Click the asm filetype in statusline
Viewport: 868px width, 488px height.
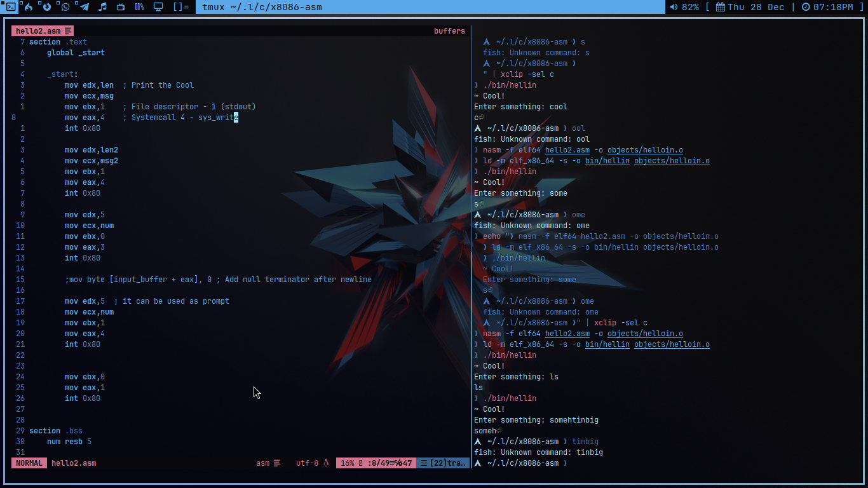262,463
